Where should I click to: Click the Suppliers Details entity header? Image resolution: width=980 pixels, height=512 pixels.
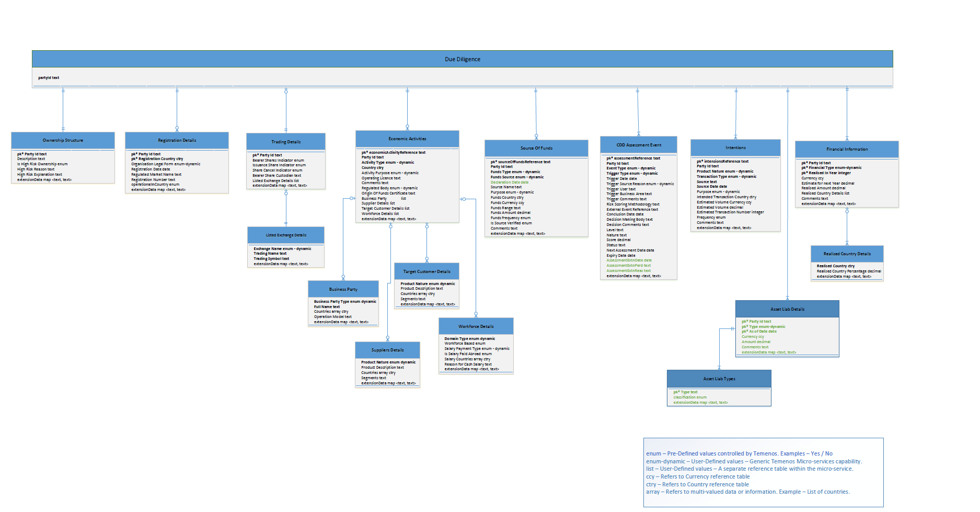(x=387, y=350)
